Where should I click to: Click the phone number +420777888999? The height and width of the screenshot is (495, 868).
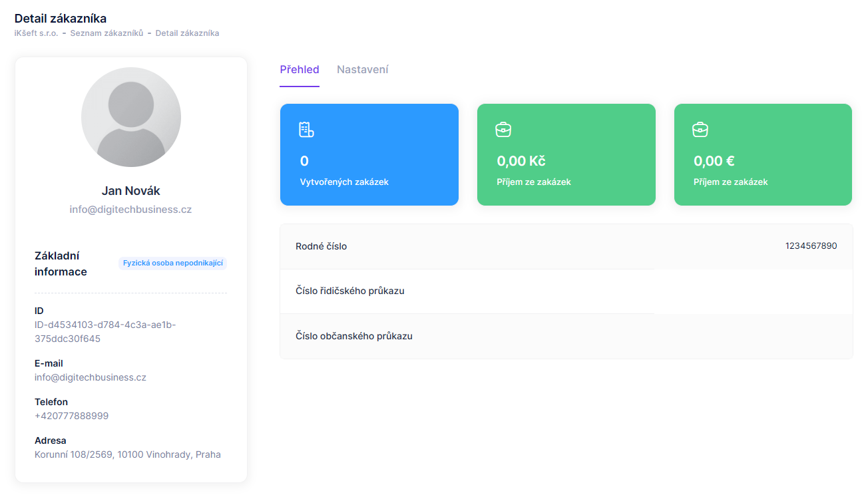click(72, 416)
